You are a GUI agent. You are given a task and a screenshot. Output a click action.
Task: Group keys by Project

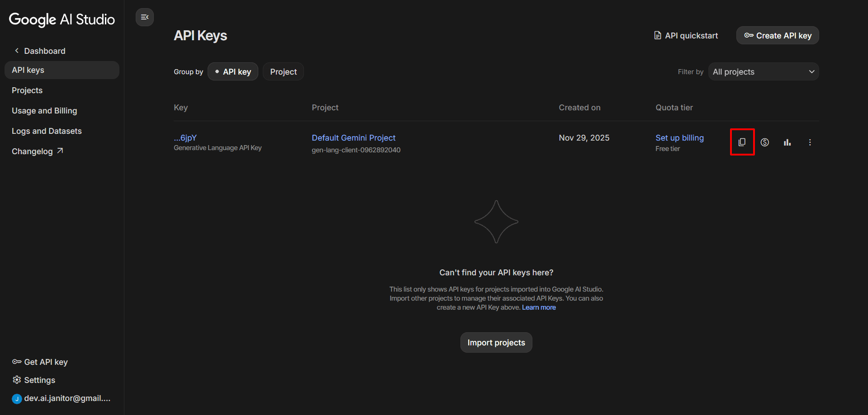283,72
